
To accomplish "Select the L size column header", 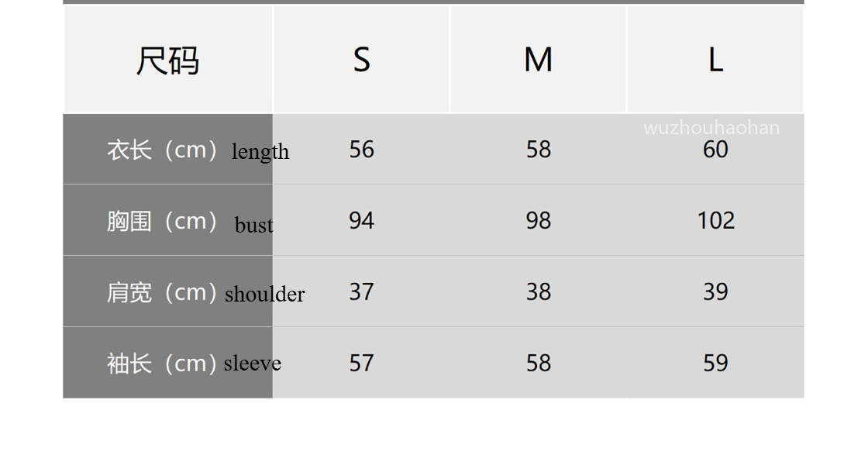I will tap(715, 59).
